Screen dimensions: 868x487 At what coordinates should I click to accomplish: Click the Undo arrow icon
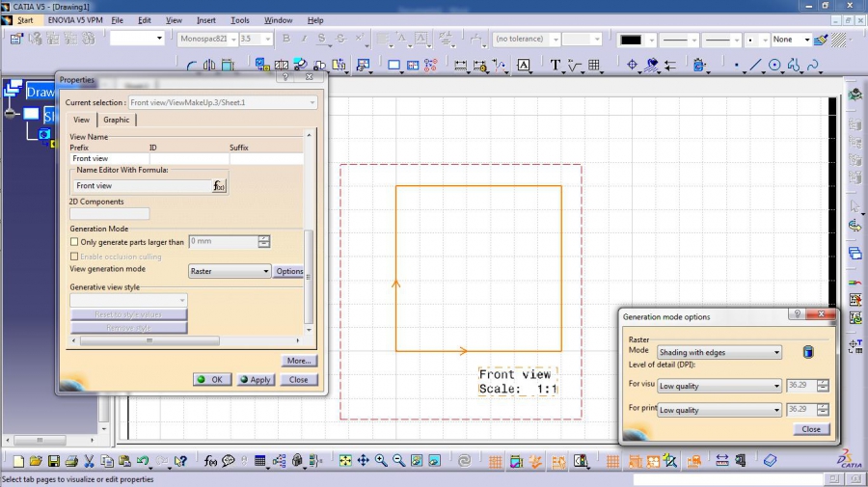click(143, 461)
